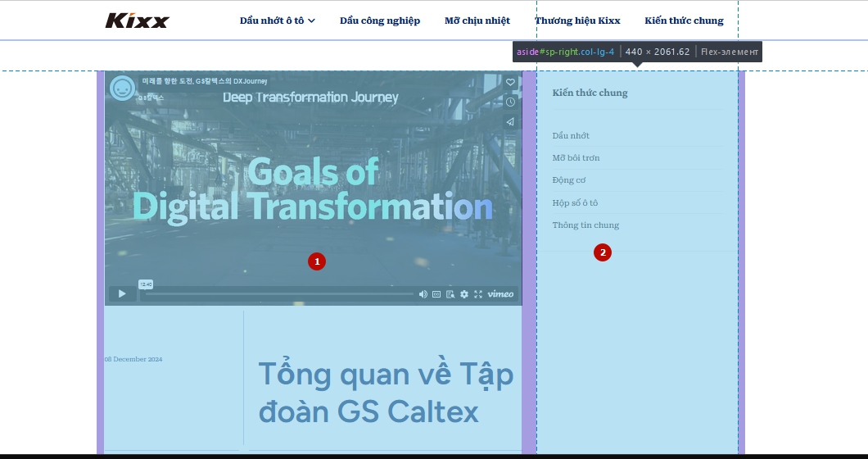
Task: Open the Hộp số ô tô category link
Action: tap(575, 202)
